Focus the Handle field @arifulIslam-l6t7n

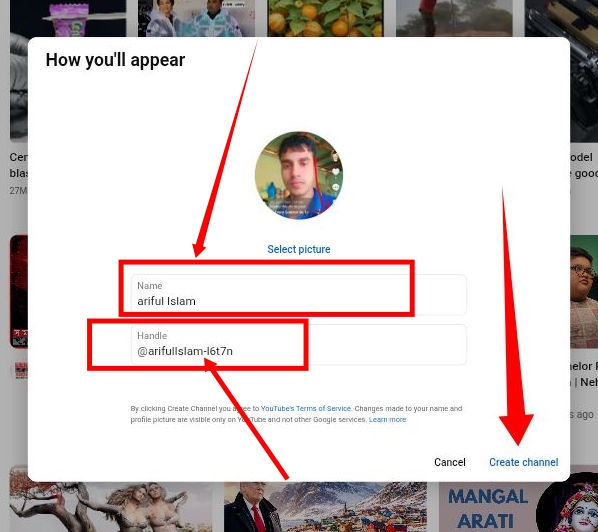(x=299, y=345)
